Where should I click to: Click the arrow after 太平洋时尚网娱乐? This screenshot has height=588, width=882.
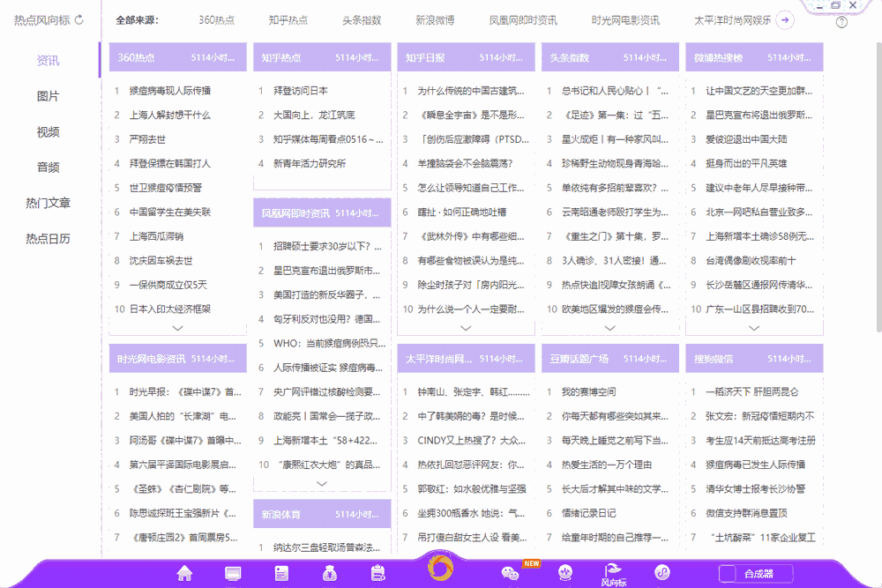tap(785, 19)
